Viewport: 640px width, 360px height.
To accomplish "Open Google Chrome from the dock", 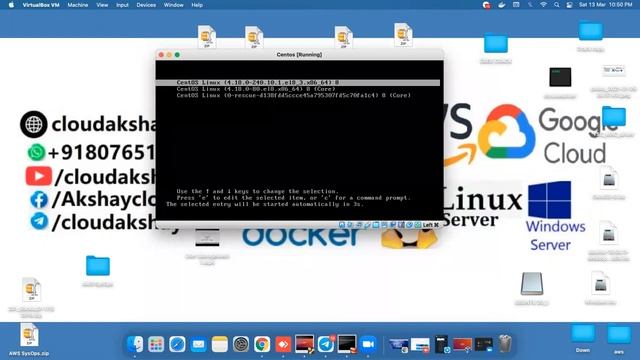I will (262, 344).
